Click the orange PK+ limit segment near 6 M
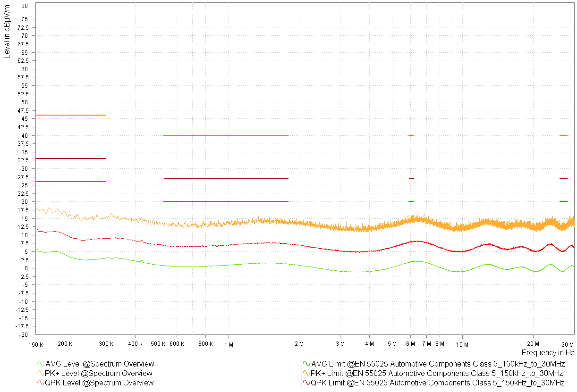The image size is (577, 392). point(411,135)
